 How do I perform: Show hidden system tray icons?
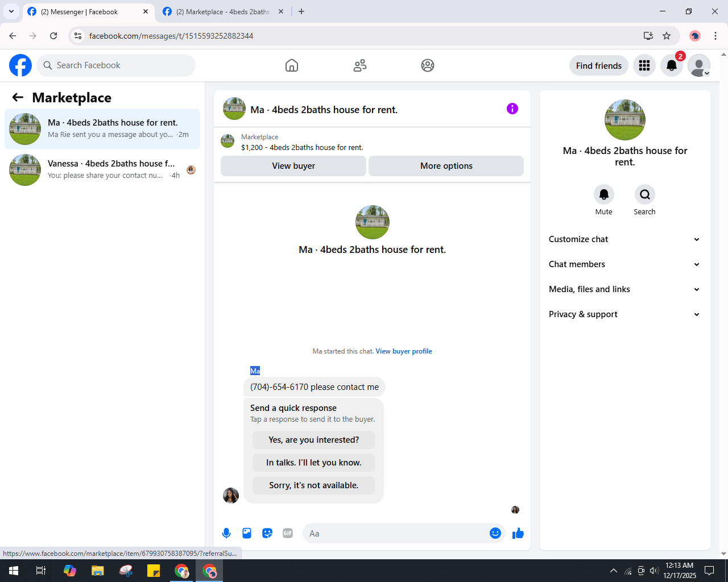[x=613, y=571]
